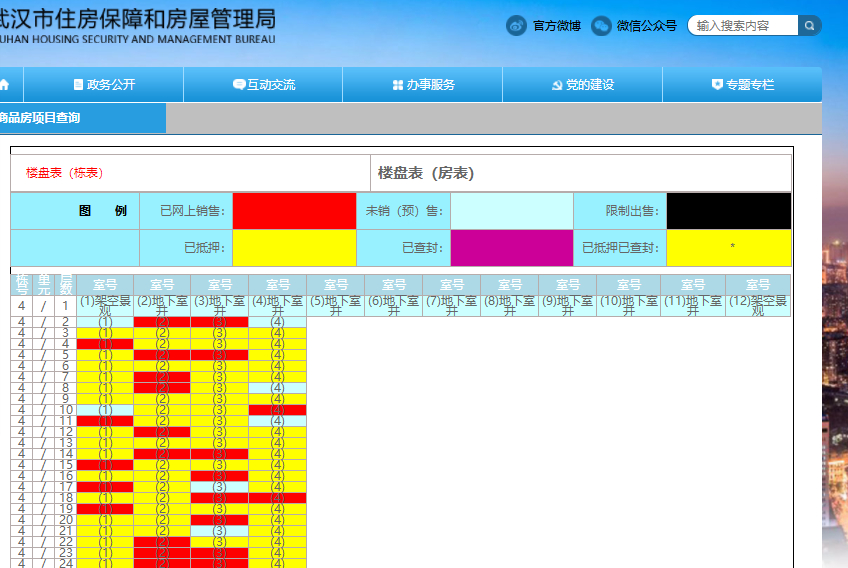Click the 微信公众号 text link
This screenshot has height=568, width=848.
click(646, 26)
